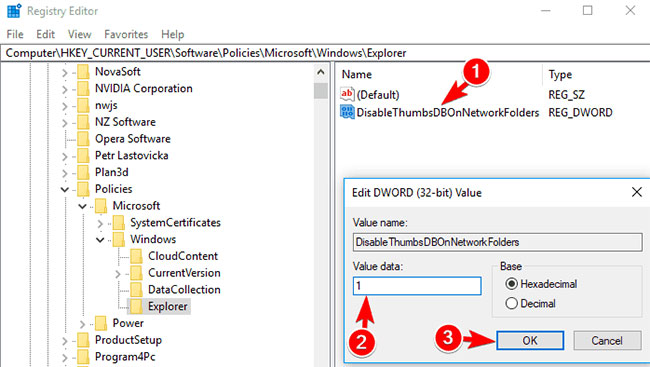The height and width of the screenshot is (367, 650).
Task: Click the Value name field
Action: coord(497,242)
